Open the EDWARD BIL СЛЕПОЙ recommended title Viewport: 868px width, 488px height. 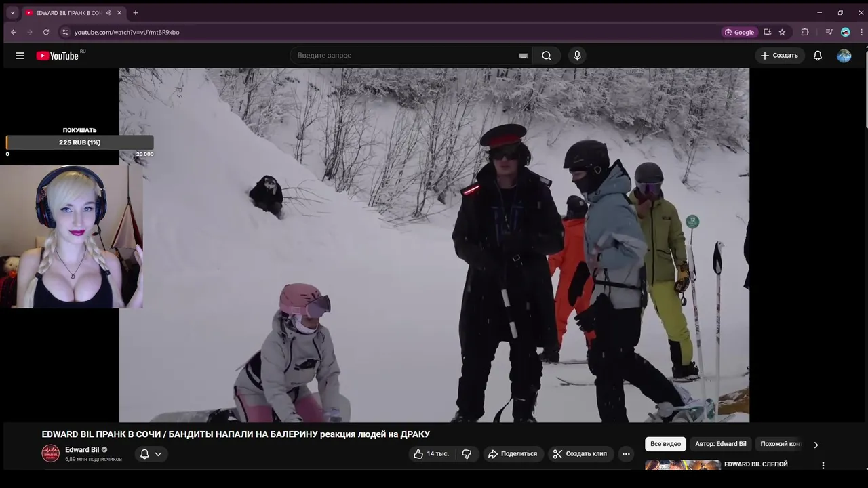coord(755,464)
